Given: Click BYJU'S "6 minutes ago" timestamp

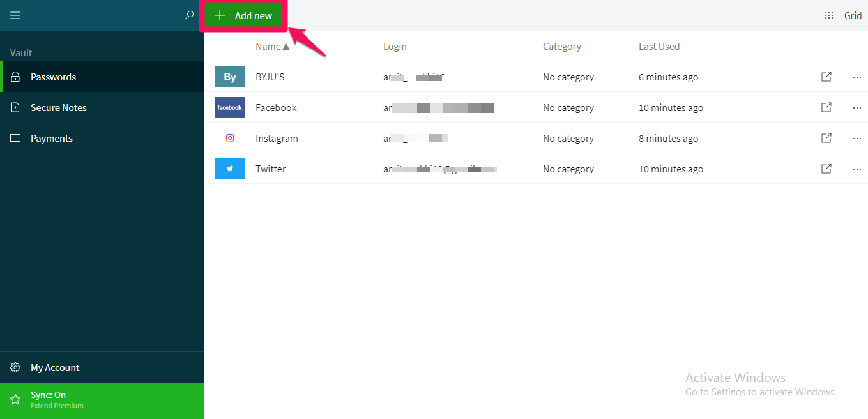Looking at the screenshot, I should pos(668,77).
